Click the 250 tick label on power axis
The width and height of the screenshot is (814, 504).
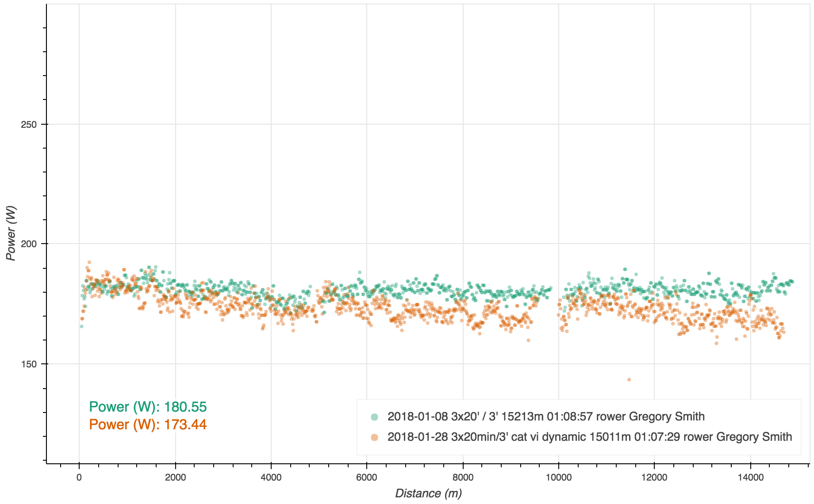pyautogui.click(x=29, y=124)
